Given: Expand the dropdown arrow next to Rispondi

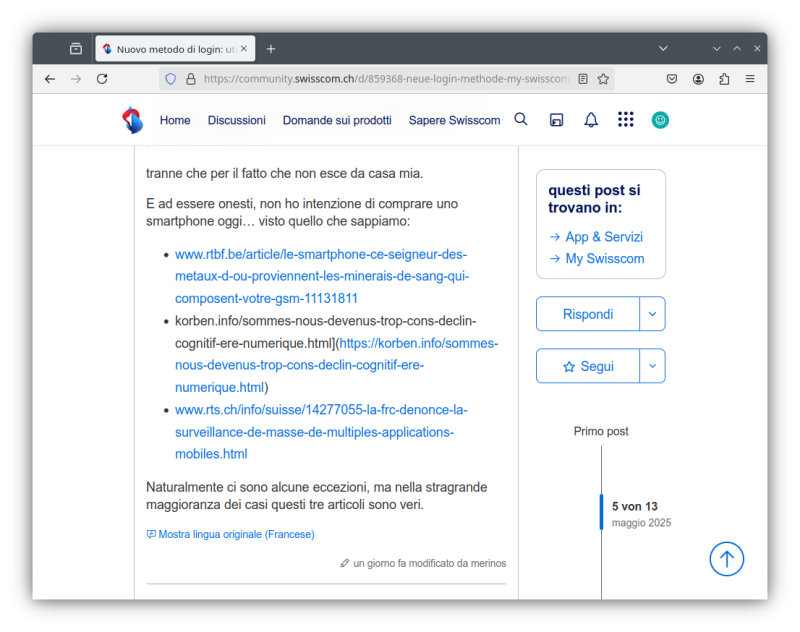Looking at the screenshot, I should [653, 314].
